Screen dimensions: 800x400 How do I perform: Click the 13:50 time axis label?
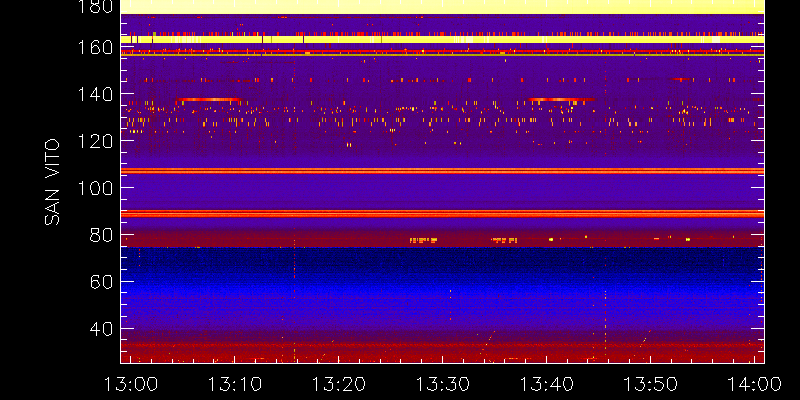click(651, 384)
